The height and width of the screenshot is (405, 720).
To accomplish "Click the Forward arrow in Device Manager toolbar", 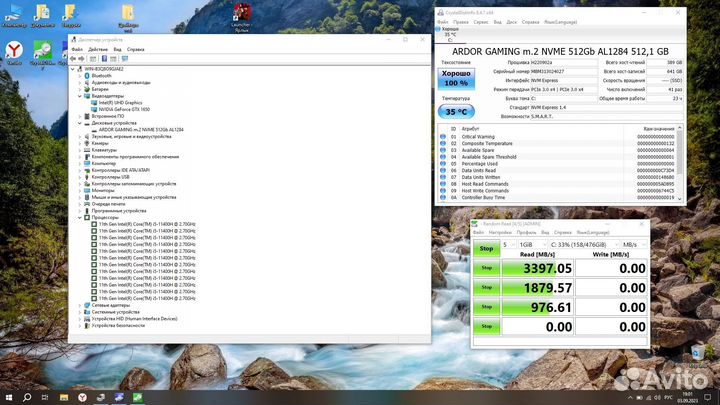I will click(81, 59).
